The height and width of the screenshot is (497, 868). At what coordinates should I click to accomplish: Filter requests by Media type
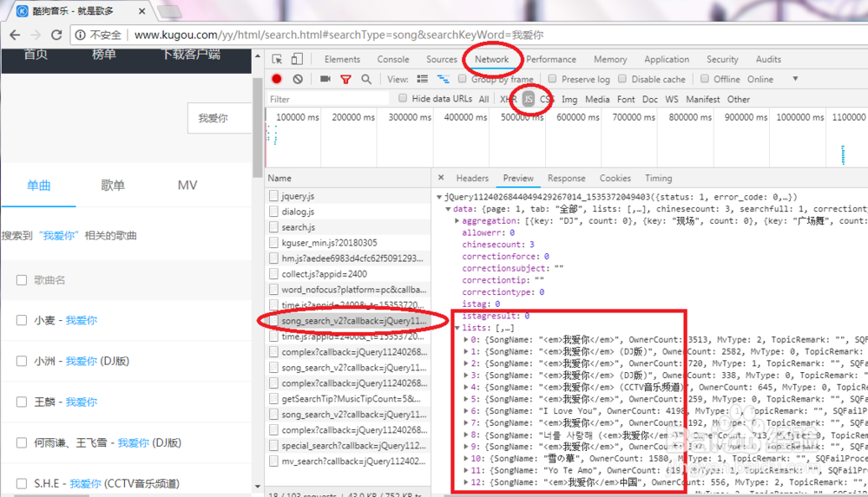597,99
